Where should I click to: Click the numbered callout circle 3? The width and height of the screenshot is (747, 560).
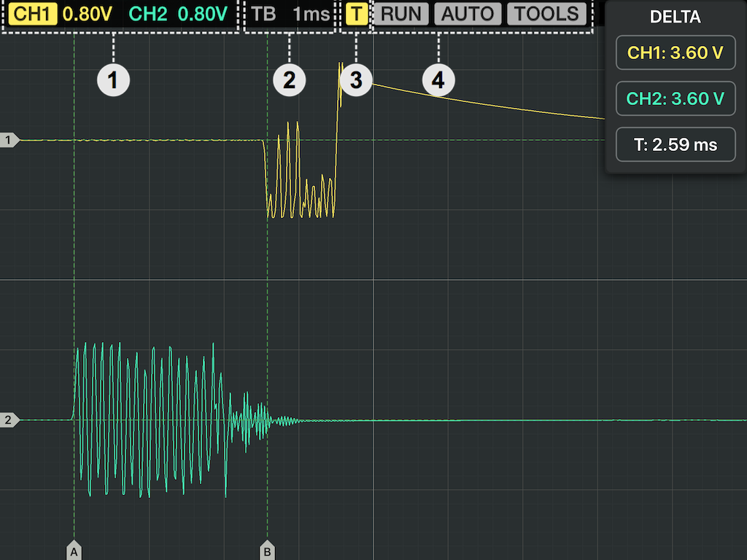(x=355, y=80)
